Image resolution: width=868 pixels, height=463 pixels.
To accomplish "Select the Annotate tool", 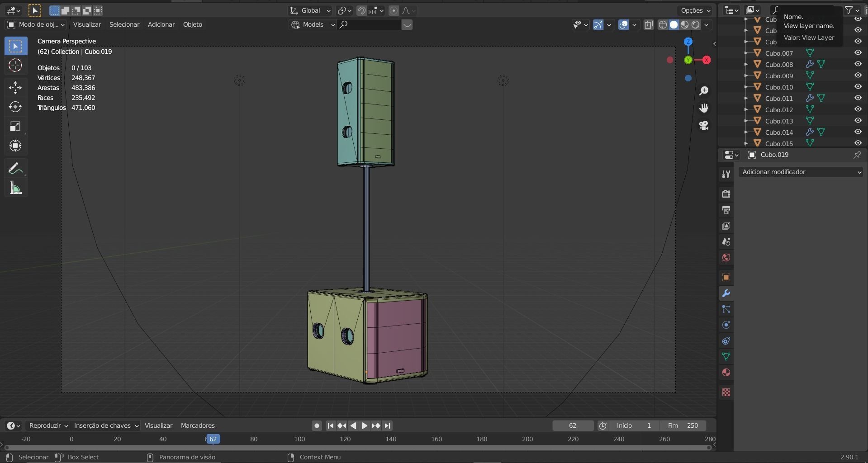I will coord(15,169).
